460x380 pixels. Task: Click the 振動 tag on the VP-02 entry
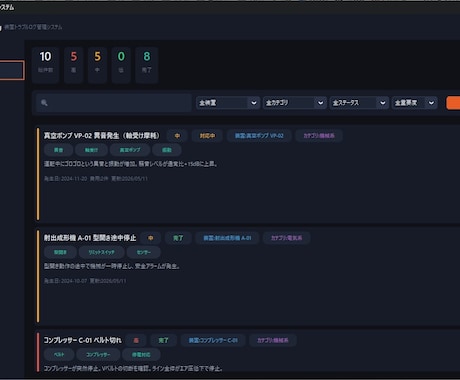tap(167, 150)
